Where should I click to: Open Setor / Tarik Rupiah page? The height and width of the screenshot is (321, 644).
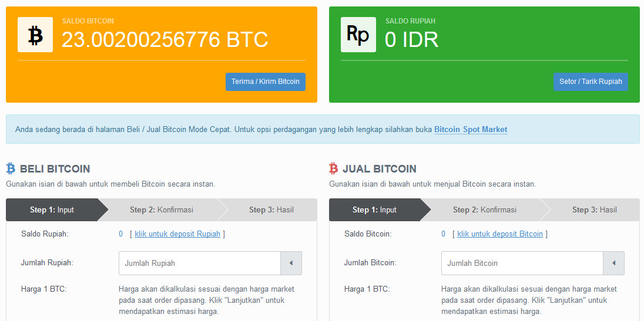pos(591,82)
